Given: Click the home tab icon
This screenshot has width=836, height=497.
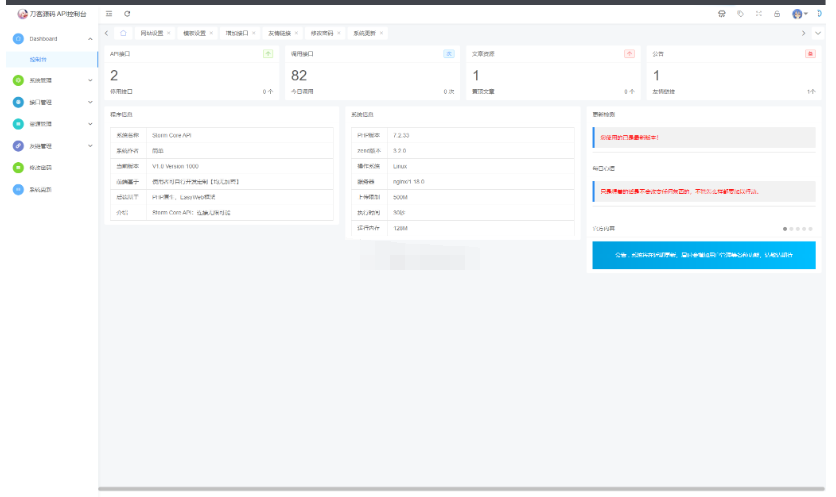Looking at the screenshot, I should 123,33.
